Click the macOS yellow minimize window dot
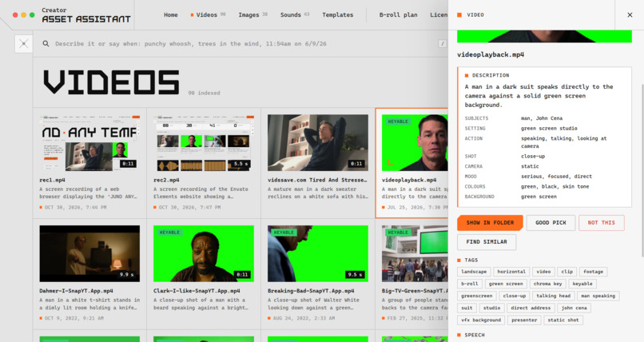 click(23, 14)
